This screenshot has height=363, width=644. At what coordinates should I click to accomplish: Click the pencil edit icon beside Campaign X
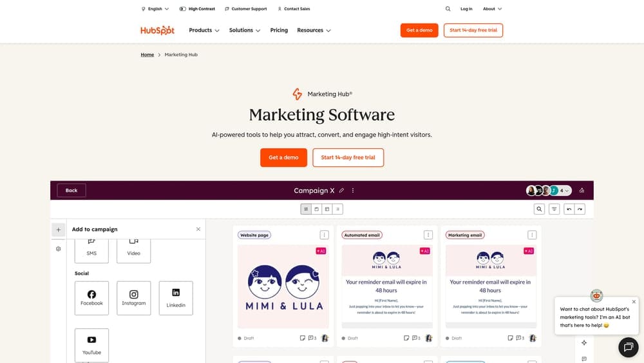coord(341,190)
